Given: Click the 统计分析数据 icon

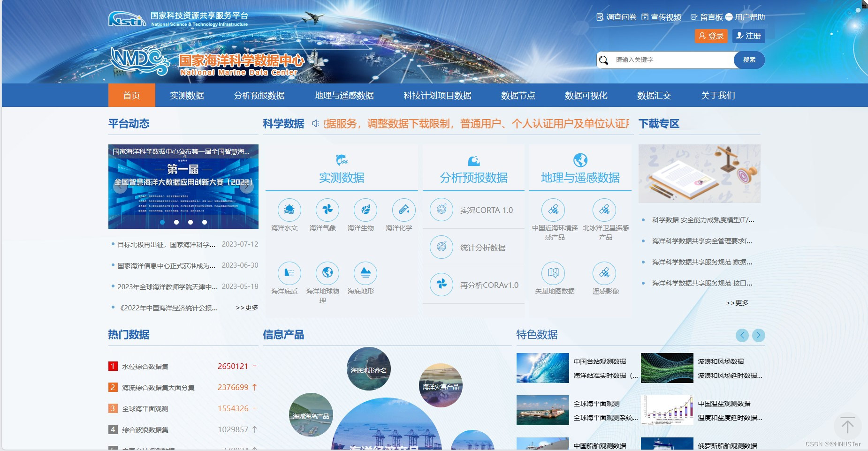Looking at the screenshot, I should coord(442,247).
